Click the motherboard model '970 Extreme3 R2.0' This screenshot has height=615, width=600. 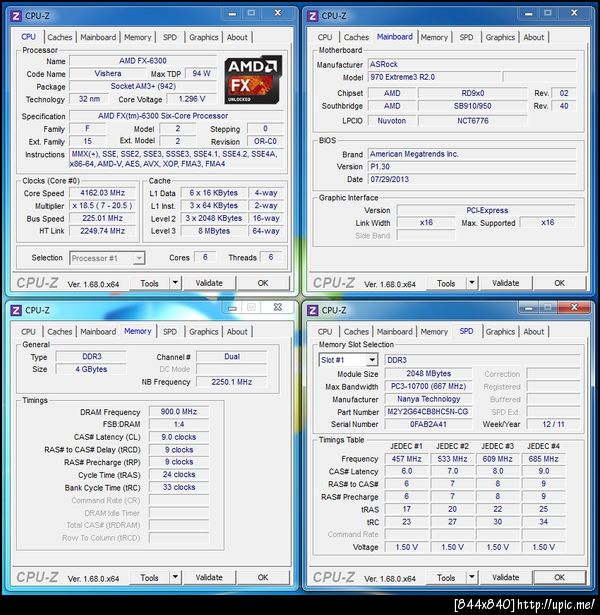click(x=434, y=77)
